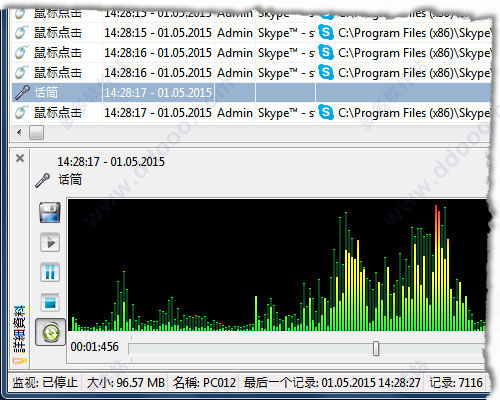Click the horizontal scrollbar thumb
The width and height of the screenshot is (500, 400).
click(36, 133)
